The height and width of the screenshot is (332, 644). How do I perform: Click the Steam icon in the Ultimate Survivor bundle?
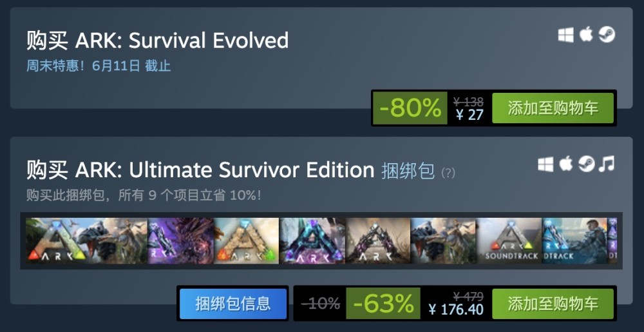coord(587,164)
